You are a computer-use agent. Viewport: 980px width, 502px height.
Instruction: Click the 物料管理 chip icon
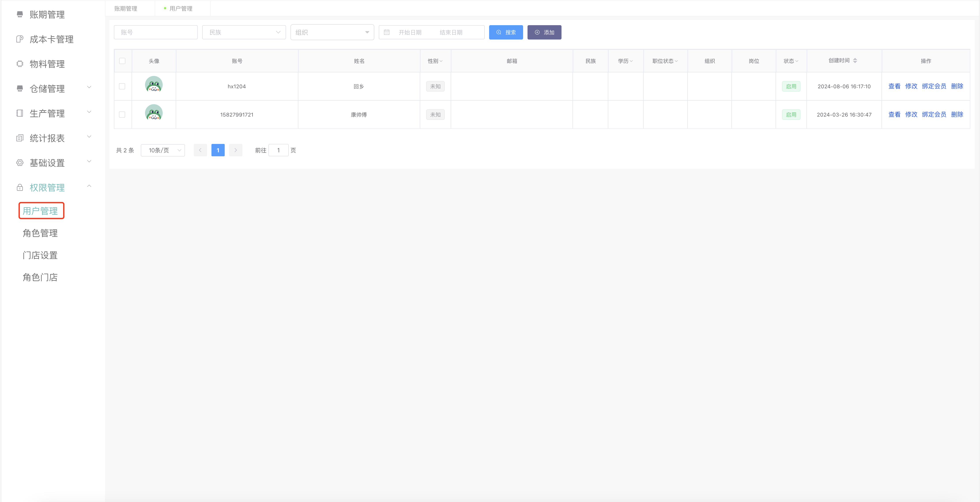(20, 64)
